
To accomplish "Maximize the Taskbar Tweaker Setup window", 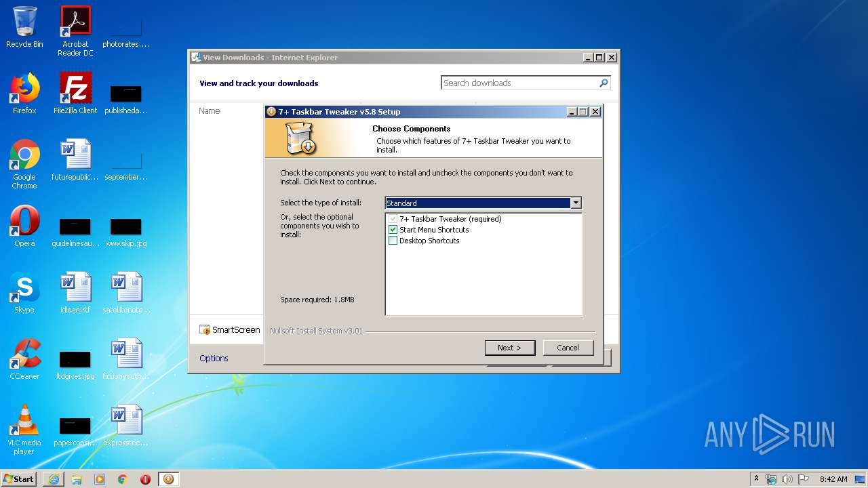I will [x=583, y=112].
